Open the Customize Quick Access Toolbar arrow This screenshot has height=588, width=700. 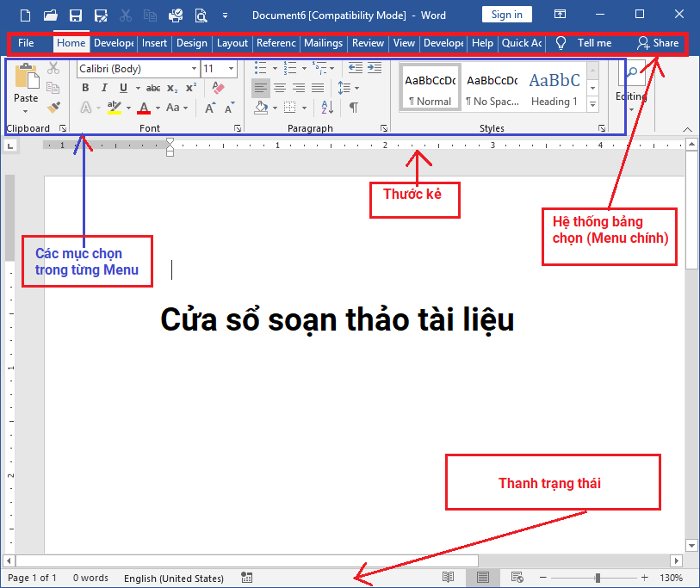click(x=225, y=15)
